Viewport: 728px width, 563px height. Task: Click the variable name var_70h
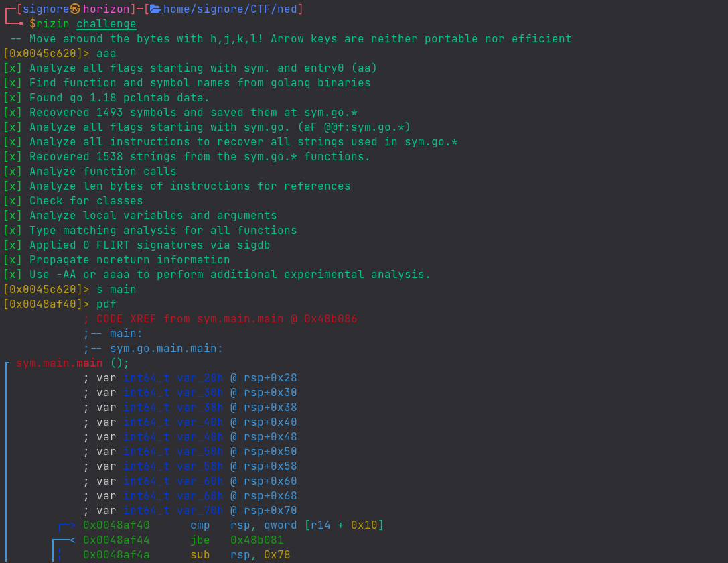click(x=200, y=511)
